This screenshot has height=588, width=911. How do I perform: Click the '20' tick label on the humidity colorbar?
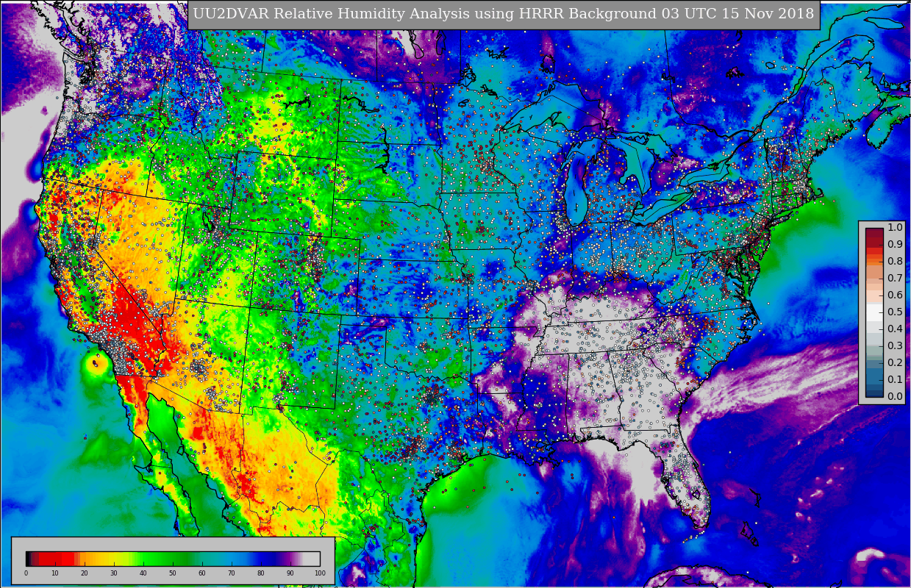tap(85, 573)
